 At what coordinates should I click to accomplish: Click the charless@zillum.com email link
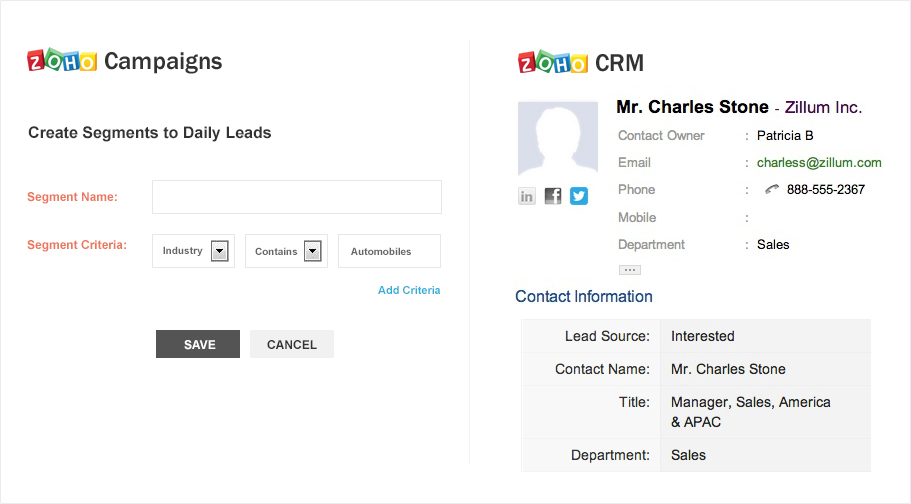(819, 162)
